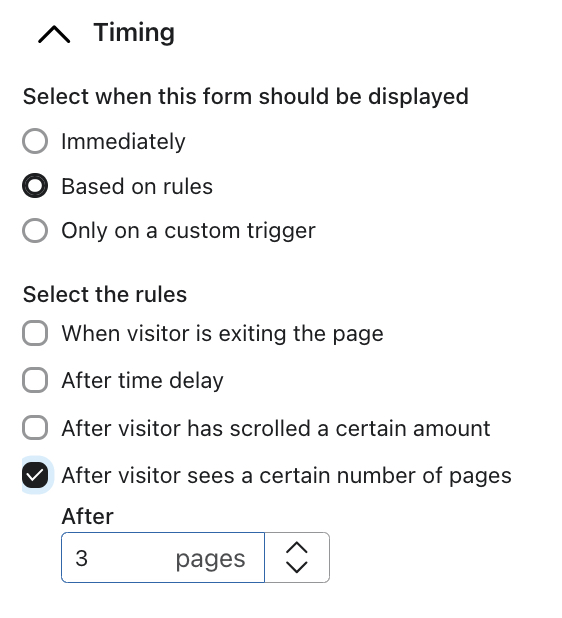
Task: Click the Timing section heading
Action: (134, 32)
